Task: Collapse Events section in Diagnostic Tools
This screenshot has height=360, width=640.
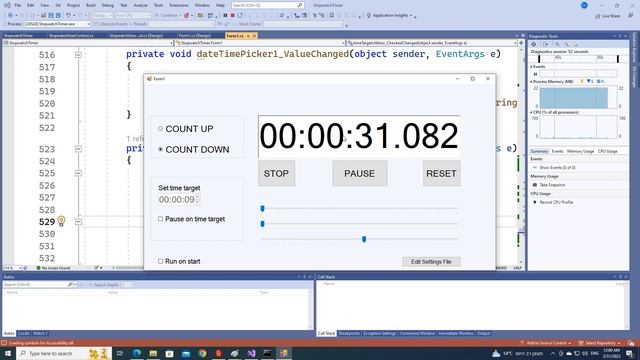Action: (x=531, y=67)
